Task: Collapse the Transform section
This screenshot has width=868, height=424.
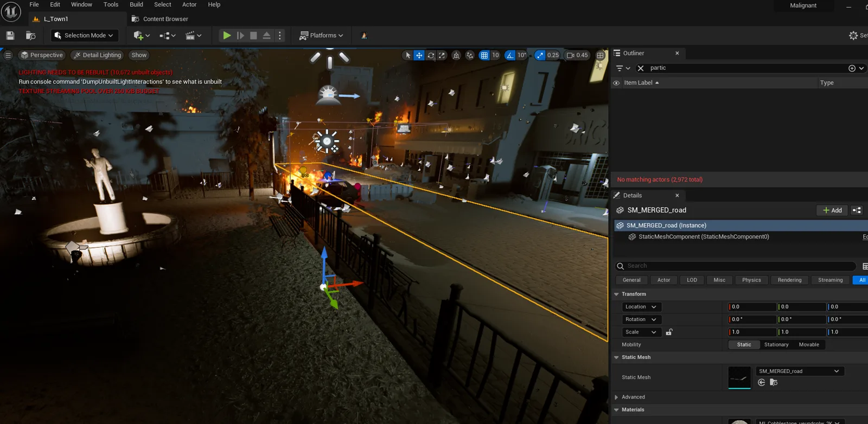Action: (616, 294)
